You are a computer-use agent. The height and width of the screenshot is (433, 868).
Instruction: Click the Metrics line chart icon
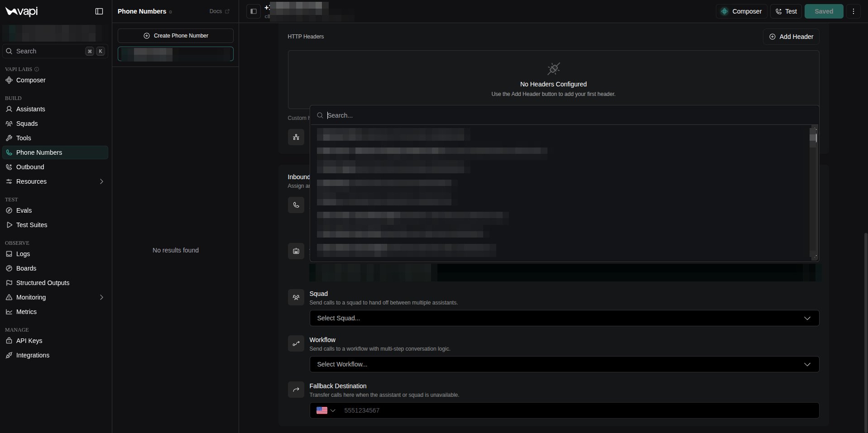[9, 312]
